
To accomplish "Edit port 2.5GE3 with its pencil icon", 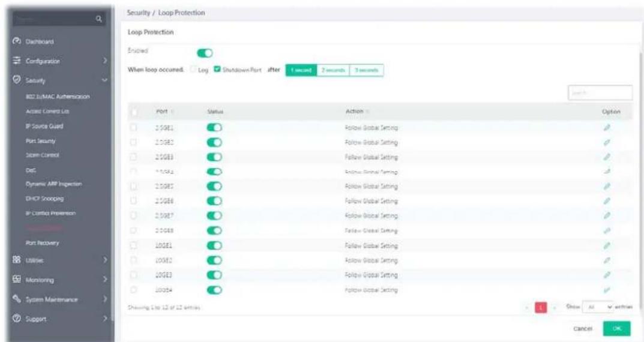I will [x=607, y=157].
